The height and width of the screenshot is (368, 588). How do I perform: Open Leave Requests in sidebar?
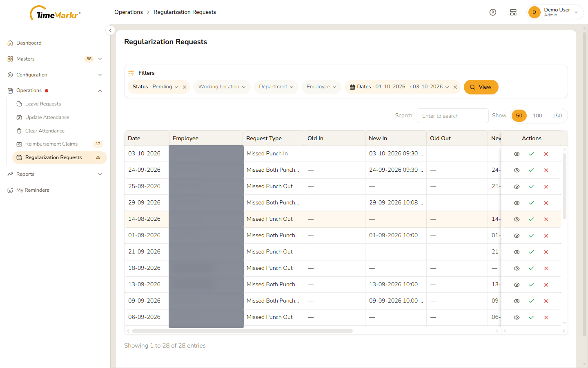point(43,104)
